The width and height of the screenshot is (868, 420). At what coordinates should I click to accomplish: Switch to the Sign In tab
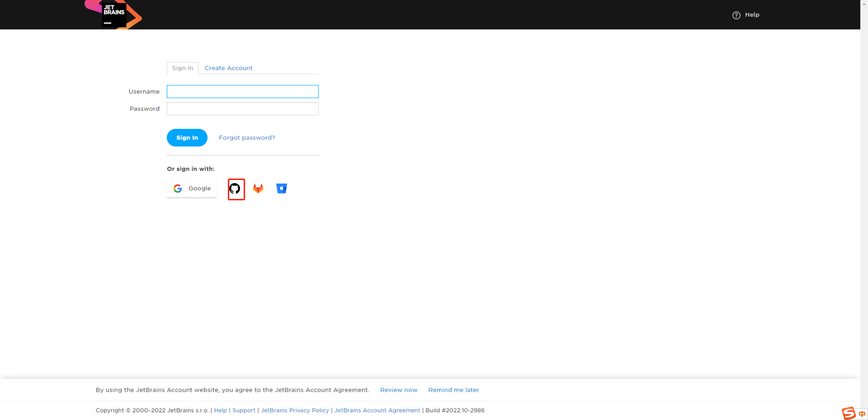tap(182, 68)
